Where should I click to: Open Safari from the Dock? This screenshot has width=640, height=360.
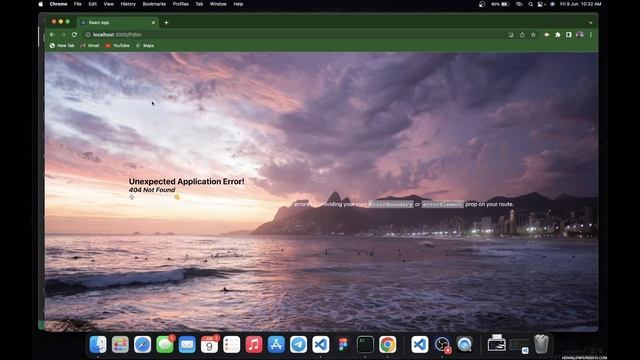click(142, 344)
